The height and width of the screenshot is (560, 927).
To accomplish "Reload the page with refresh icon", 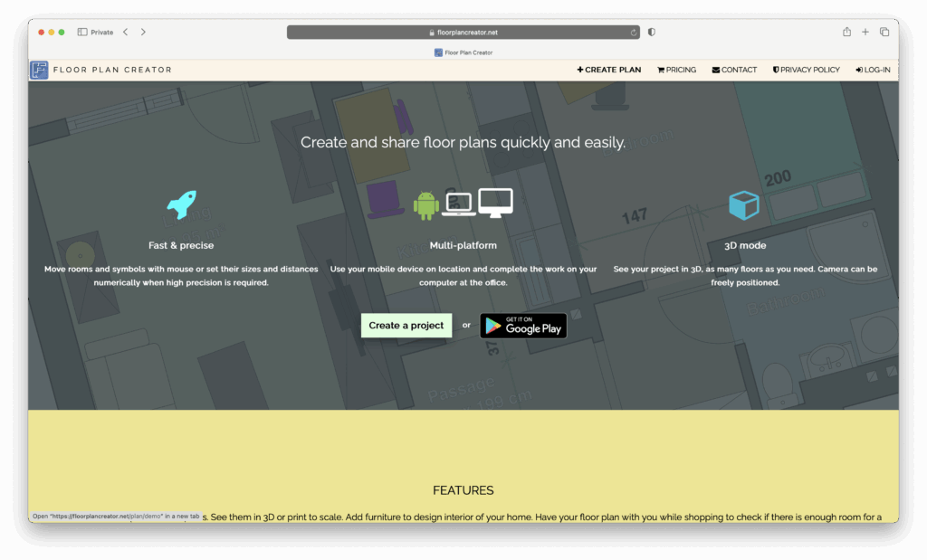I will (x=634, y=33).
